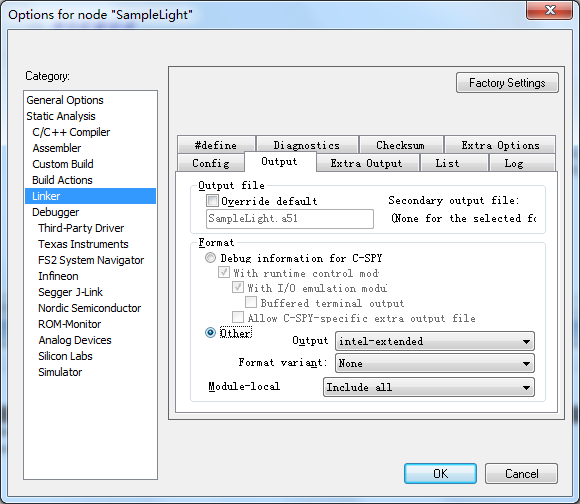Click the Cancel button
The width and height of the screenshot is (580, 504).
521,473
